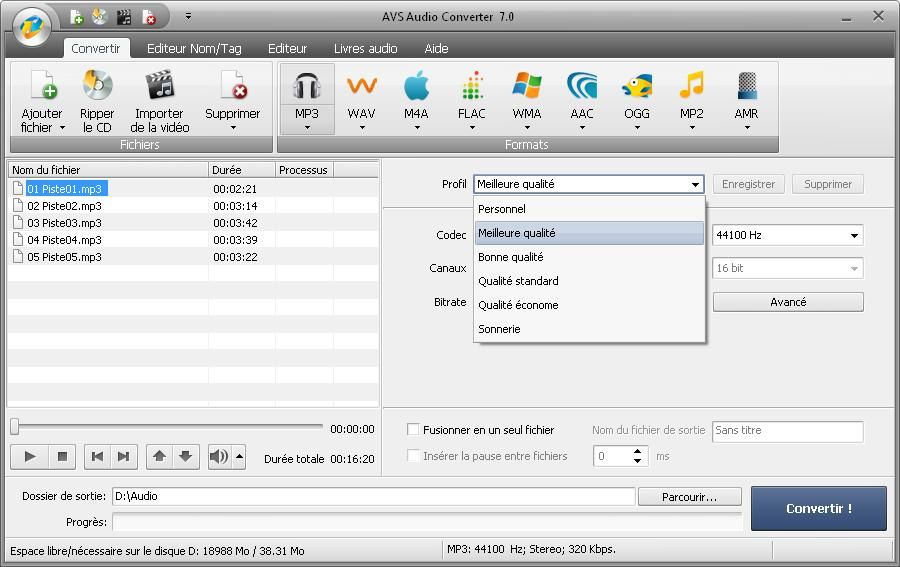Image resolution: width=900 pixels, height=567 pixels.
Task: Open the Livres audio tab
Action: [366, 48]
